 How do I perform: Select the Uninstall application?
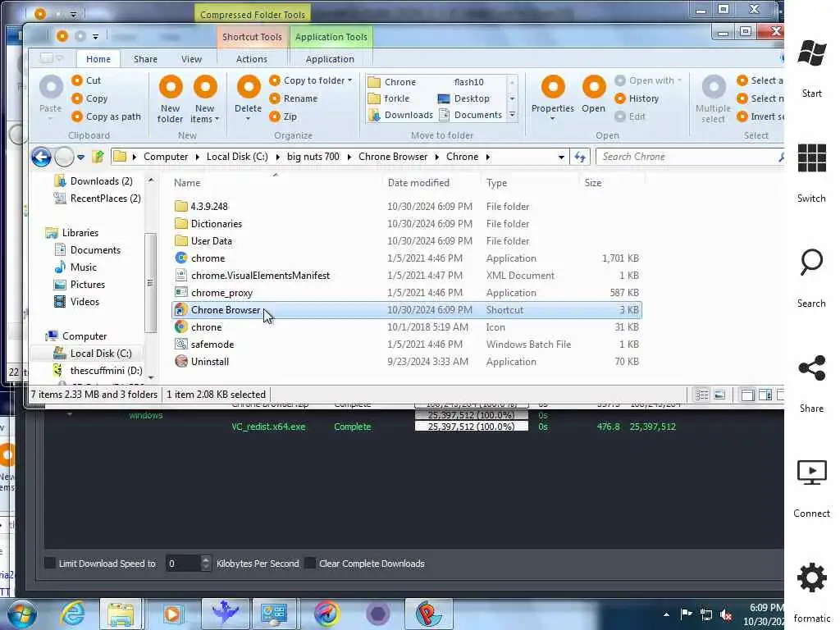pos(406,362)
